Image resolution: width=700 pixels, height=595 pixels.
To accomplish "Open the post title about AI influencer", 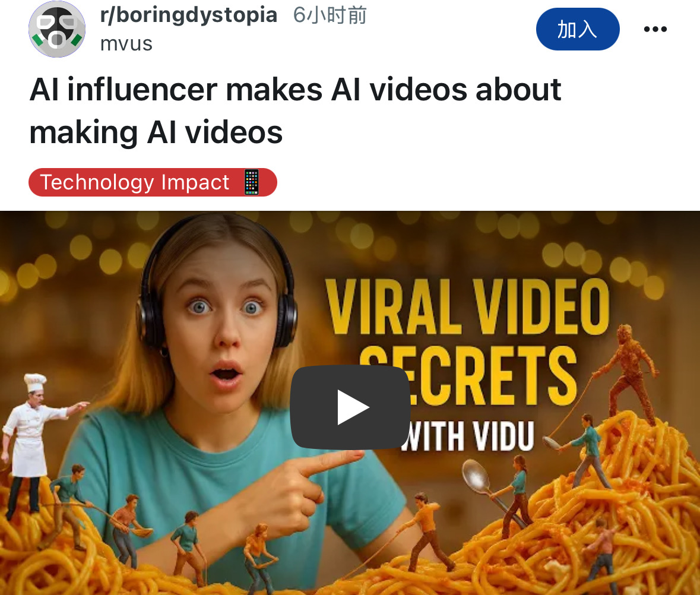I will (x=295, y=110).
